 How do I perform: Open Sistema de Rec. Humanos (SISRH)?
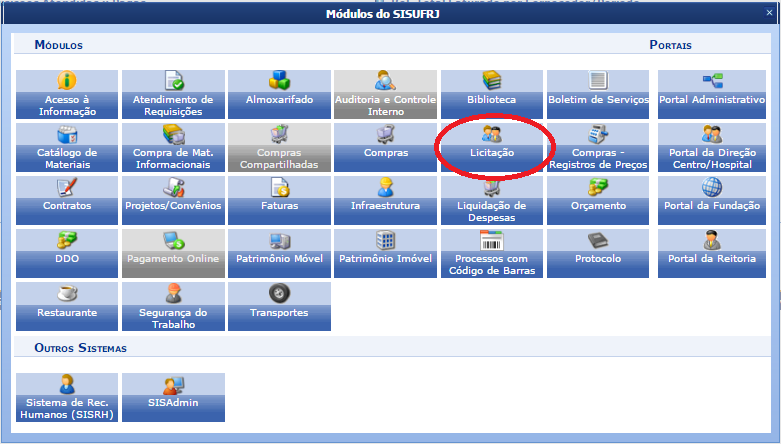point(67,397)
